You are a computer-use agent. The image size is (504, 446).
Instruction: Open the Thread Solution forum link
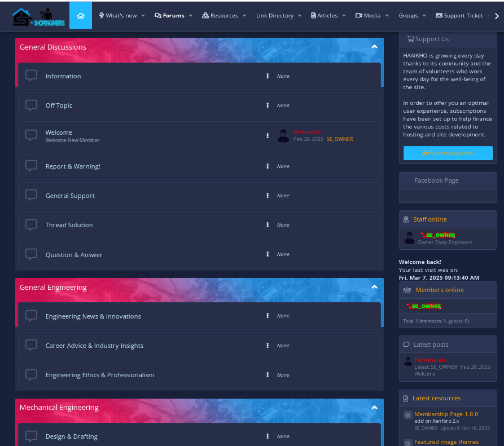[x=69, y=225]
